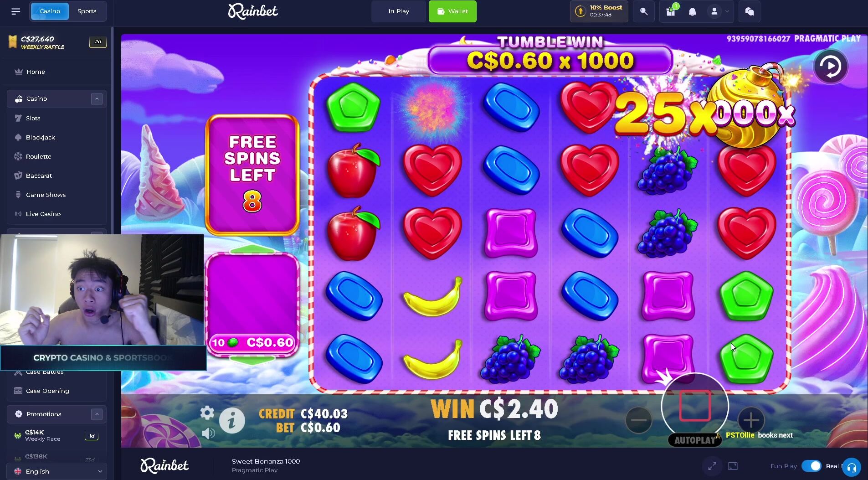
Task: Toggle Fun Play / Real switch
Action: point(811,466)
